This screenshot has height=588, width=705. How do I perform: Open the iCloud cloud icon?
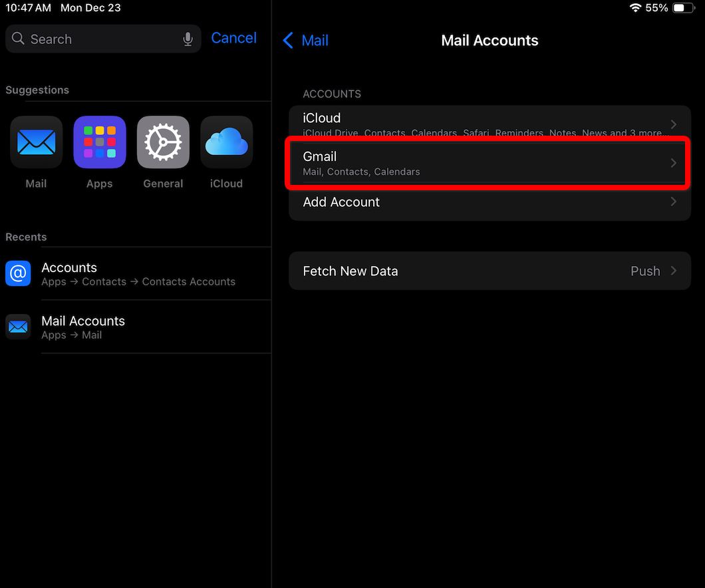pyautogui.click(x=226, y=142)
